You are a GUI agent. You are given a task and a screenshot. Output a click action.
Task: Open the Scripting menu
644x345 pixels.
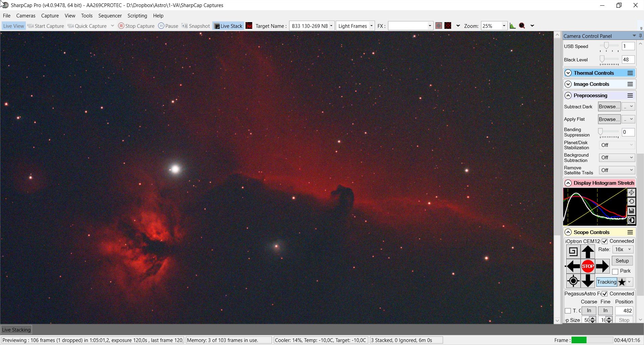[x=137, y=16]
